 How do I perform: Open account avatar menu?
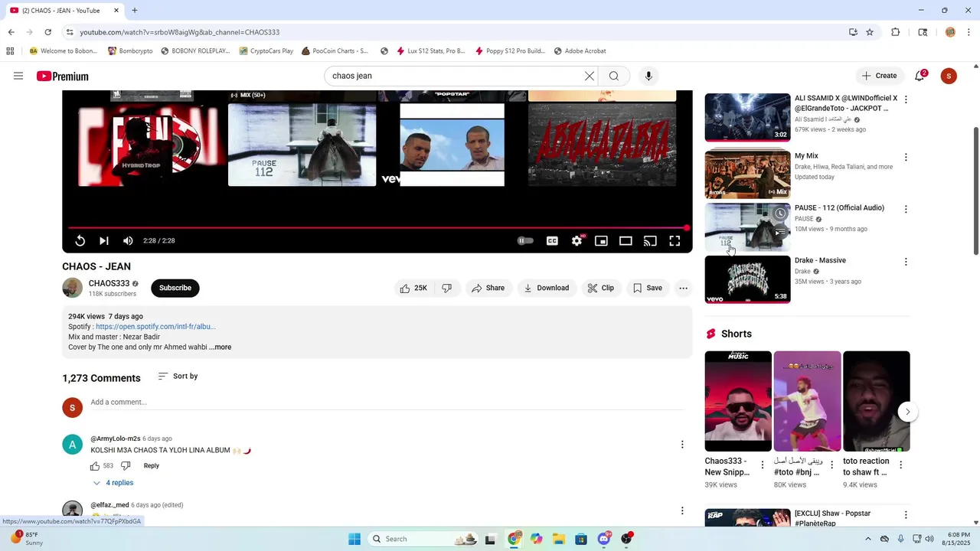[949, 76]
